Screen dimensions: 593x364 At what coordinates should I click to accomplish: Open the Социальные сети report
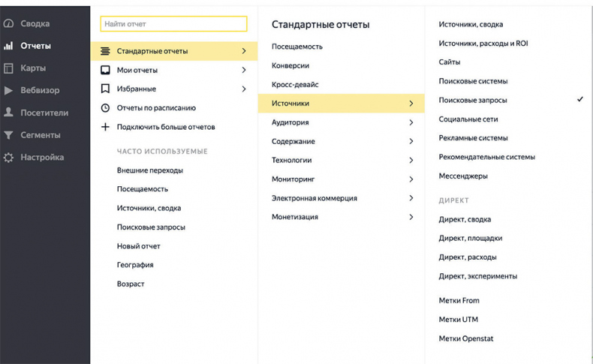coord(466,119)
